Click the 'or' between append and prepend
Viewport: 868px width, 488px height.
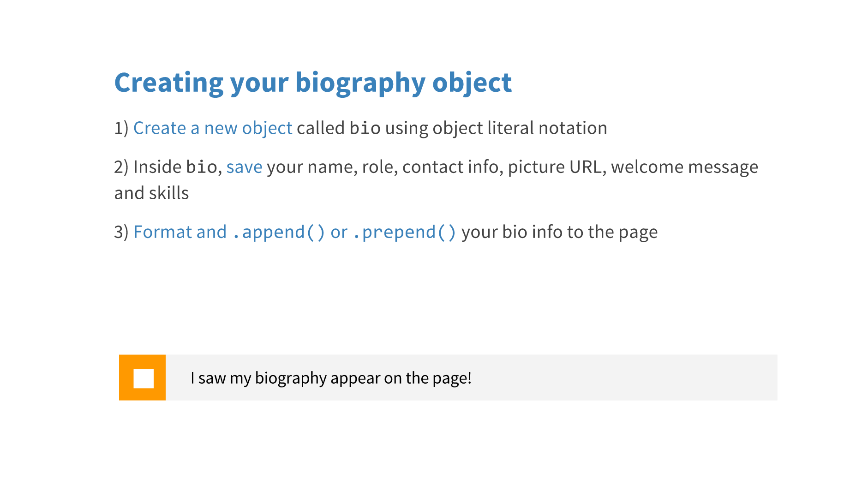(x=339, y=232)
